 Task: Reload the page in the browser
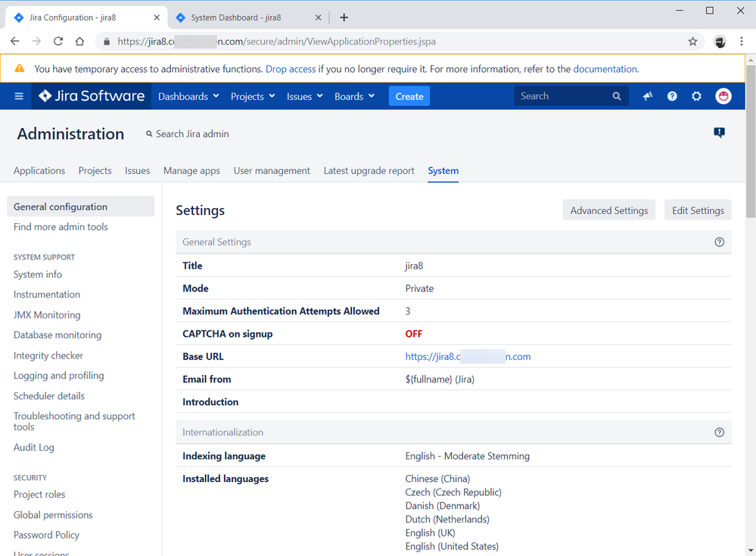[x=58, y=42]
